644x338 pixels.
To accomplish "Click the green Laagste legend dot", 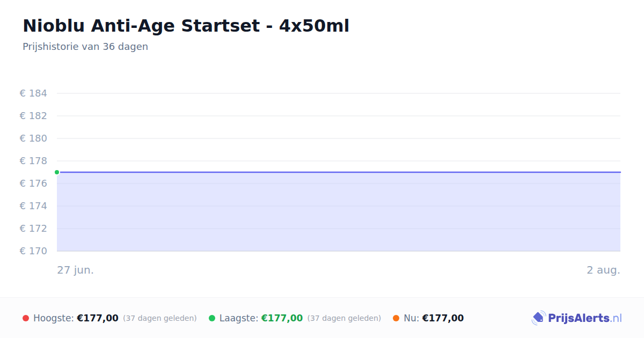I will click(212, 318).
